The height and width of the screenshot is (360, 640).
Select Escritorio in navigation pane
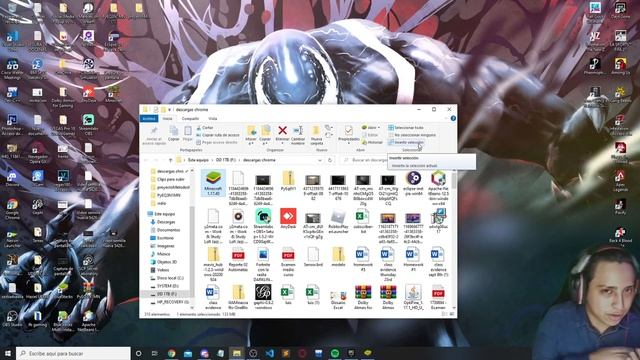[x=165, y=238]
